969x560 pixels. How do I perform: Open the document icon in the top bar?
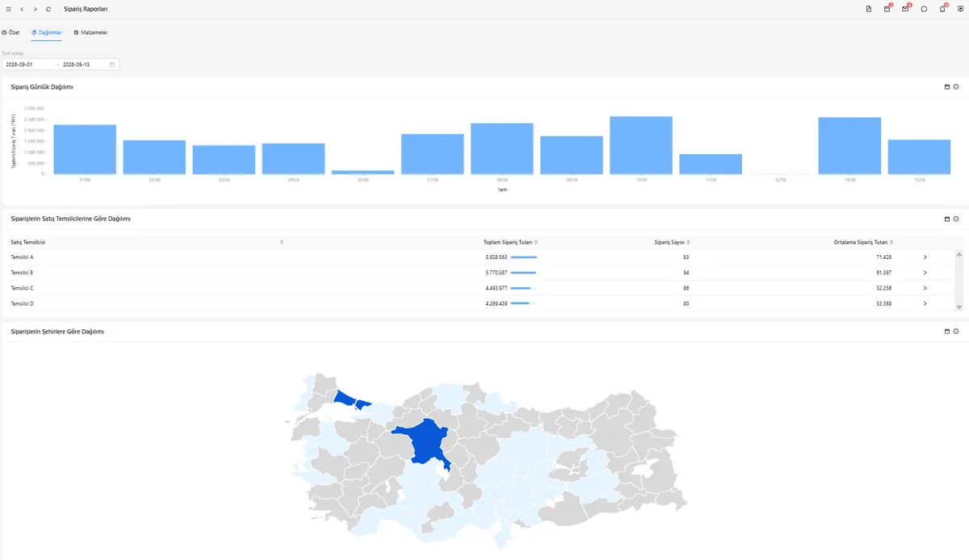pyautogui.click(x=869, y=9)
